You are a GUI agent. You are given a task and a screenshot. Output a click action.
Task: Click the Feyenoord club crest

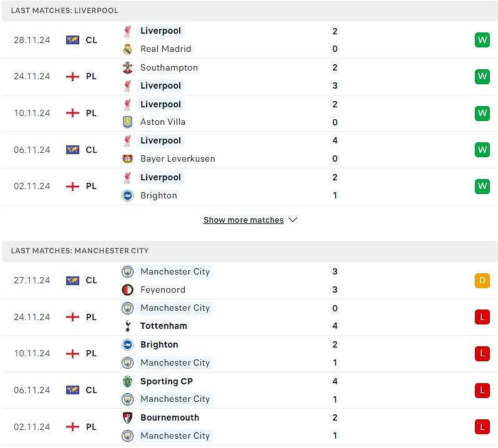click(128, 290)
